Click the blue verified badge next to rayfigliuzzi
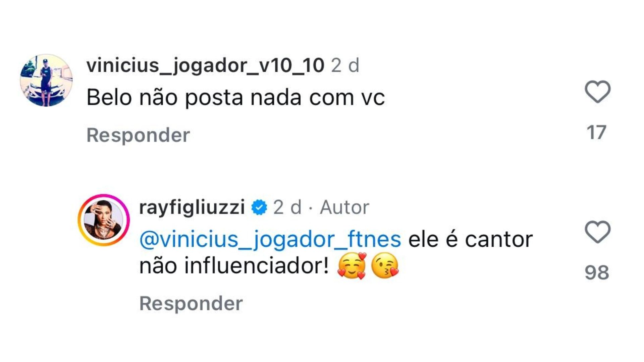This screenshot has width=644, height=362. 259,207
